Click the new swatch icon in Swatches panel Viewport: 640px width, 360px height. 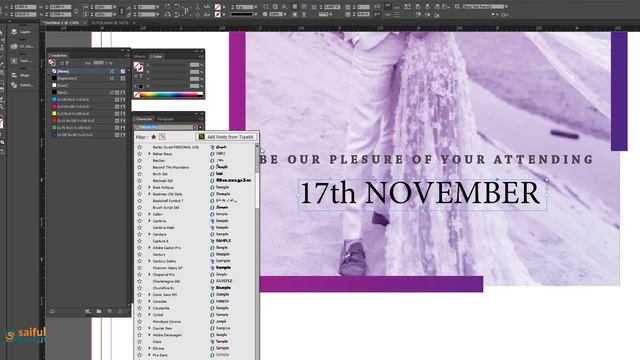[x=109, y=311]
